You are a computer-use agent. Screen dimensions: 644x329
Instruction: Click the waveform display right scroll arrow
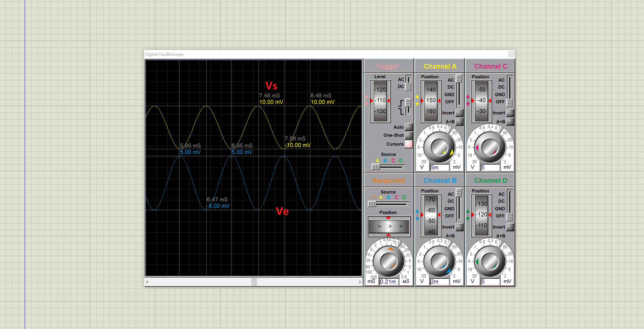(360, 282)
